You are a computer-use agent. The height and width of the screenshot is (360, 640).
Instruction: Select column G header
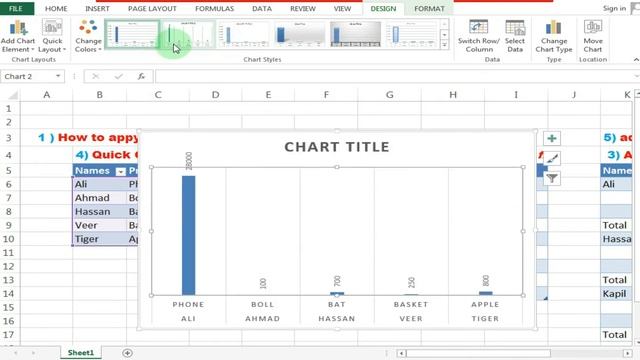point(389,95)
